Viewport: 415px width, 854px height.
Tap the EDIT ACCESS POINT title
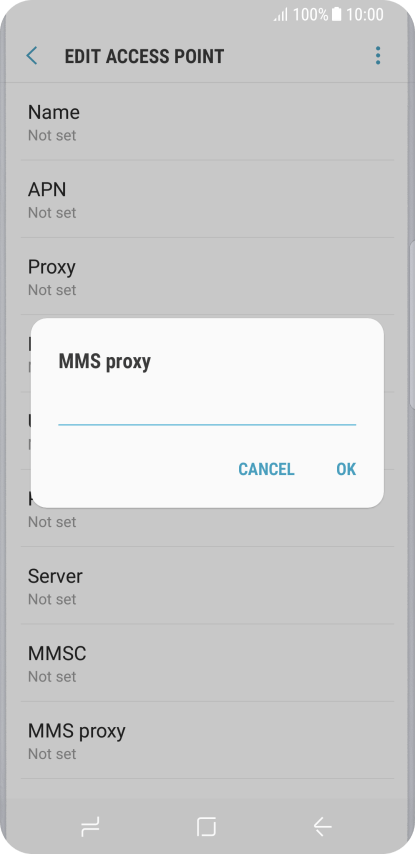pyautogui.click(x=144, y=56)
